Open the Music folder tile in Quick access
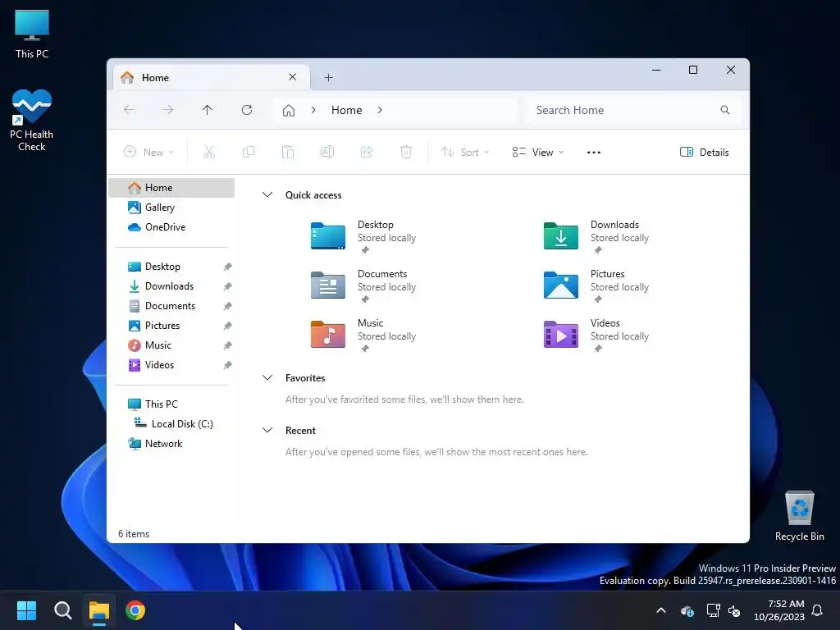The height and width of the screenshot is (630, 840). pos(364,335)
